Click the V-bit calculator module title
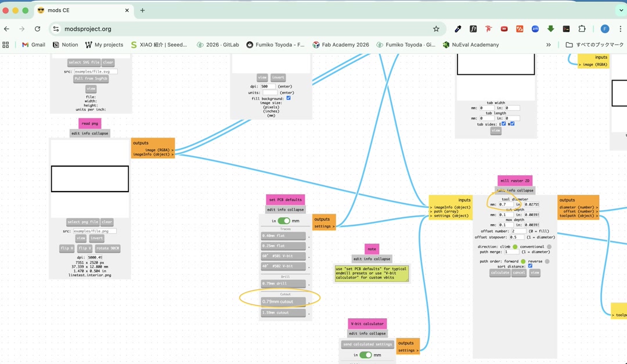This screenshot has height=364, width=627. pyautogui.click(x=367, y=323)
